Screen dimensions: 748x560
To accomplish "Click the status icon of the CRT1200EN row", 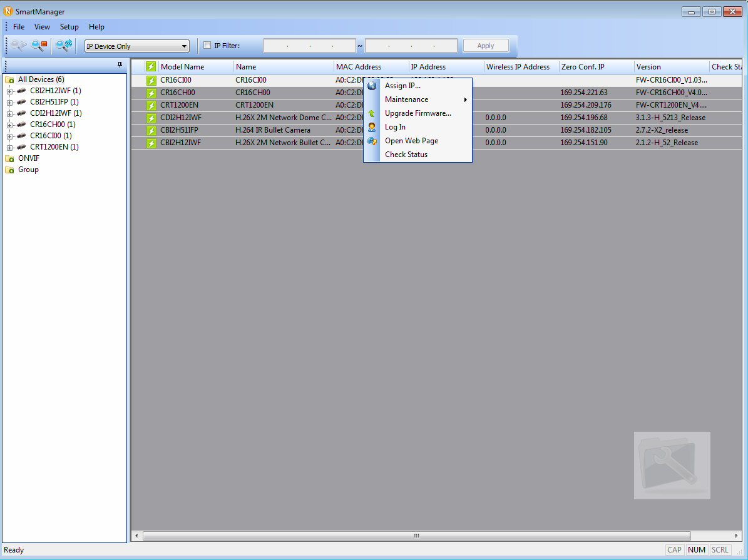I will click(151, 105).
